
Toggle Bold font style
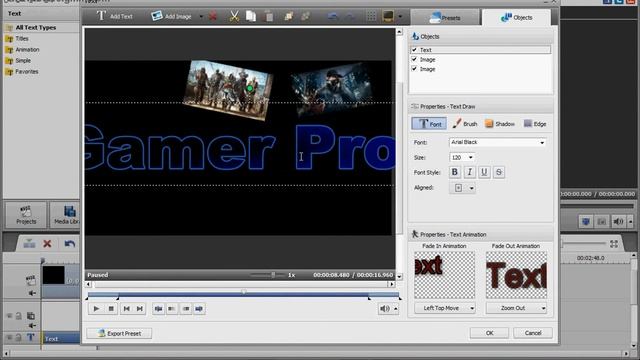tap(454, 172)
